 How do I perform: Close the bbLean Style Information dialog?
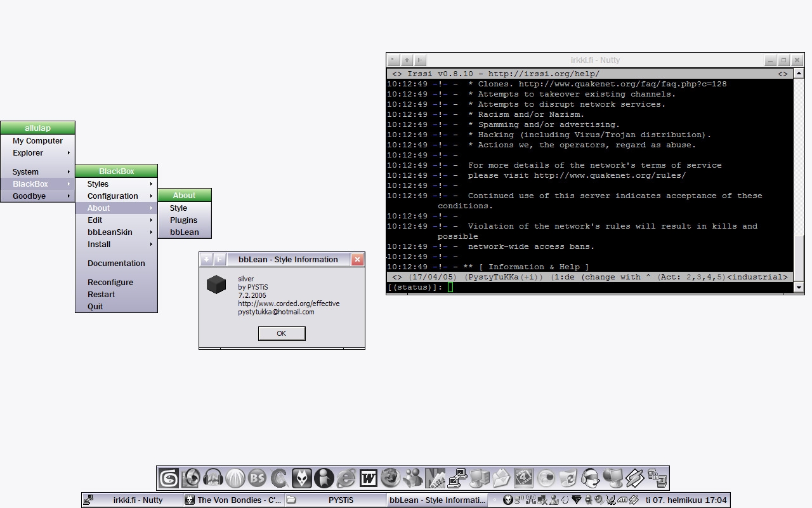click(357, 259)
